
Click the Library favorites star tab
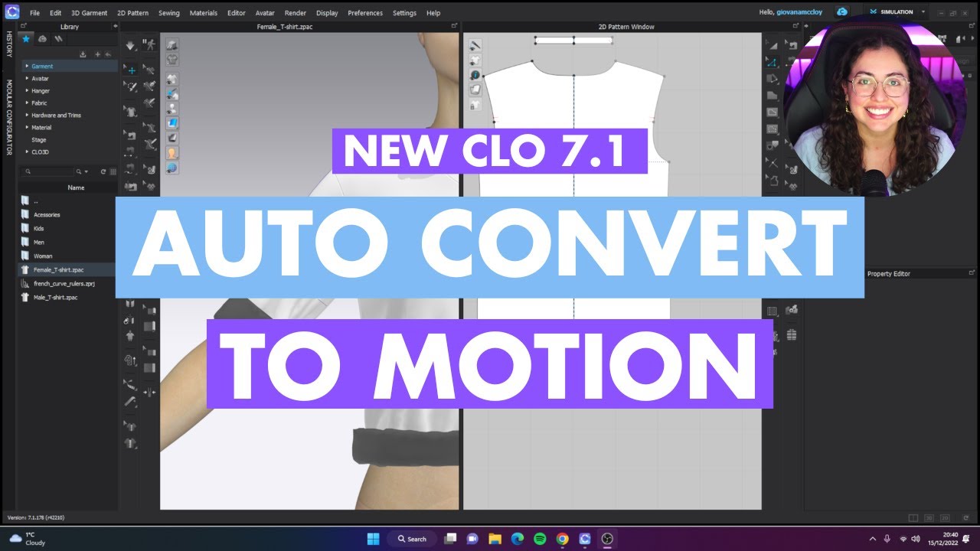[x=27, y=38]
